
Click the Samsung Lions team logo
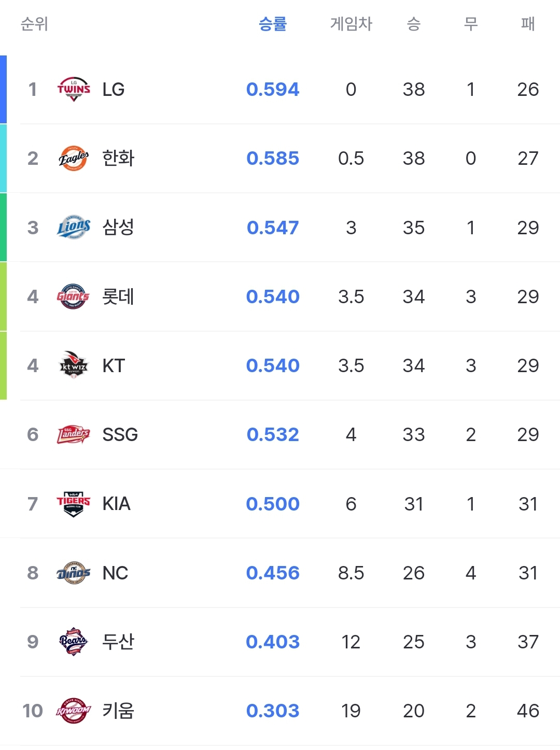pos(74,227)
